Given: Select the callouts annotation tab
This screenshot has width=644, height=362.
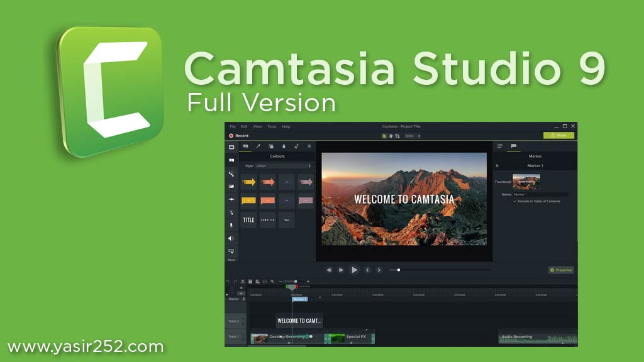Looking at the screenshot, I should pyautogui.click(x=246, y=146).
